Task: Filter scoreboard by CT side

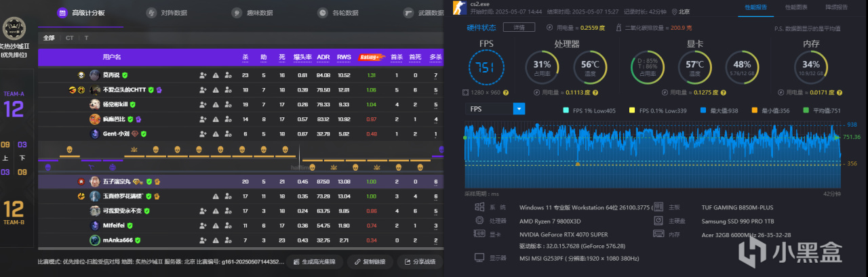Action: [69, 38]
